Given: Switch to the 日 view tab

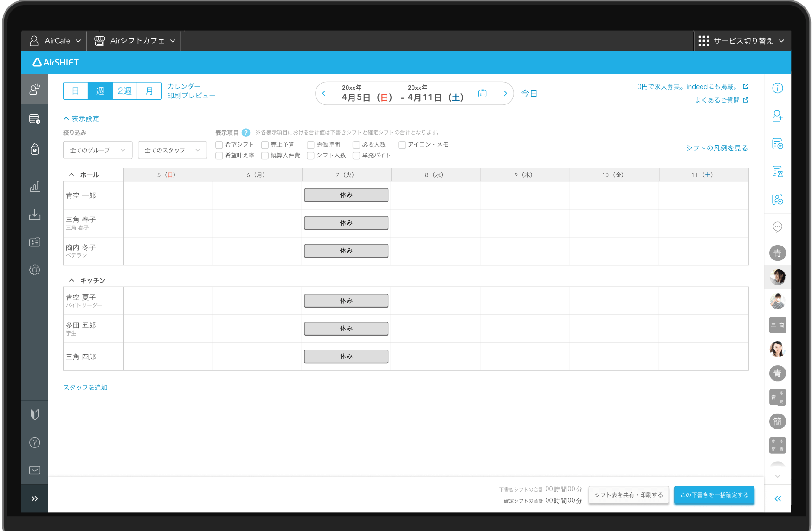Looking at the screenshot, I should (76, 91).
